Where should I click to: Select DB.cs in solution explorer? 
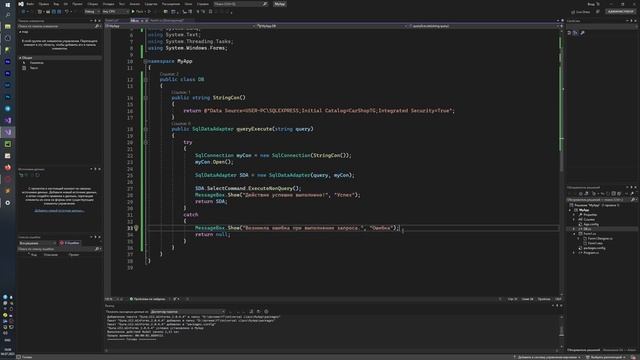click(x=587, y=229)
